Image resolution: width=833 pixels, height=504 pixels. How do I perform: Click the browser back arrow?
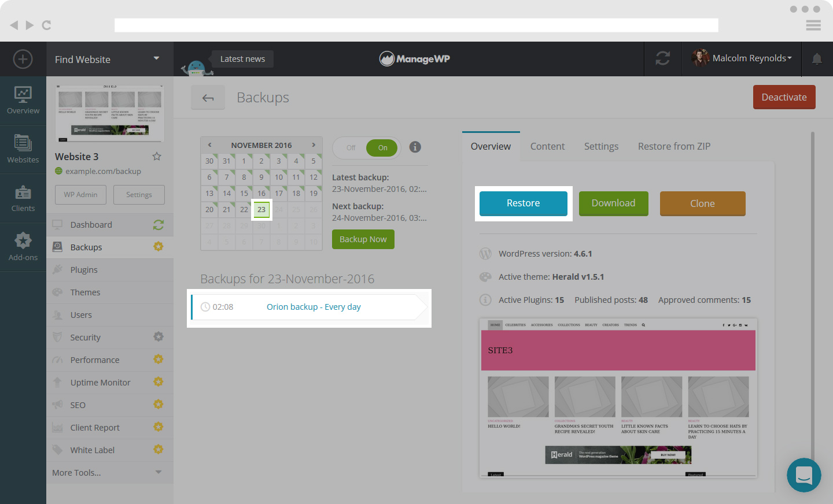(14, 25)
